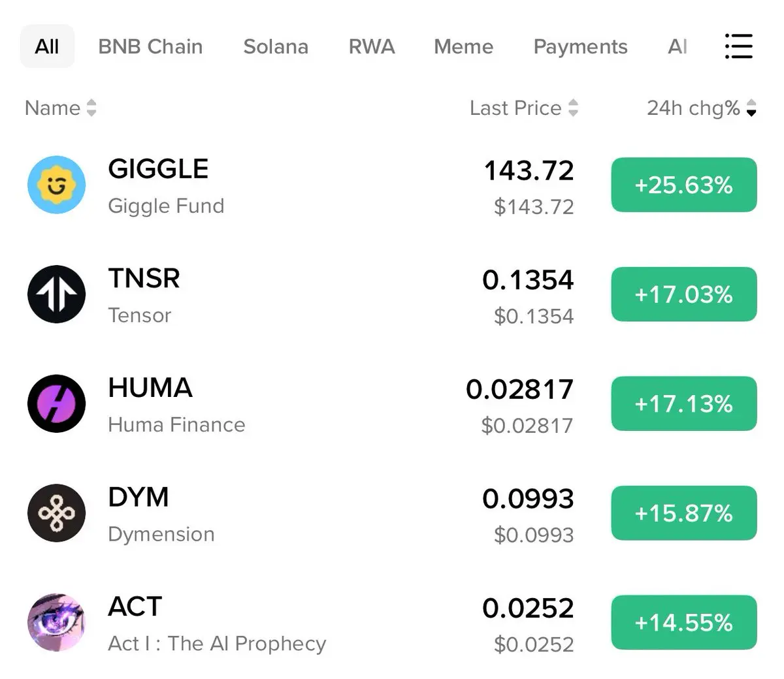Select the Payments tab
784x679 pixels.
[580, 46]
